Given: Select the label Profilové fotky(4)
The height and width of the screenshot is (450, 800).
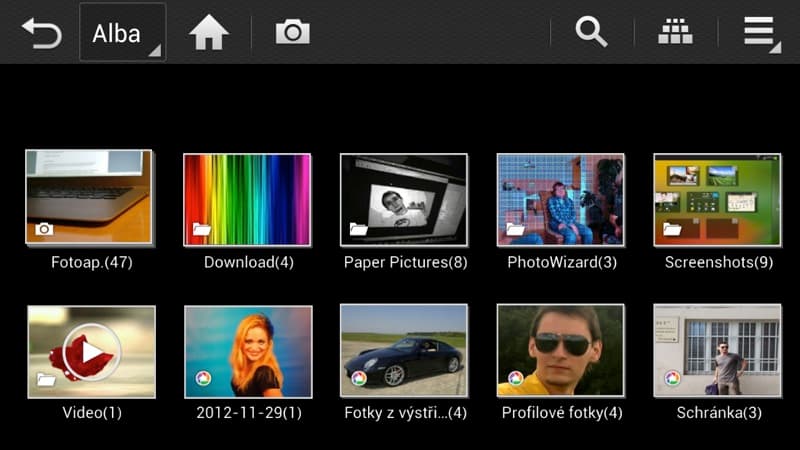Looking at the screenshot, I should point(562,412).
